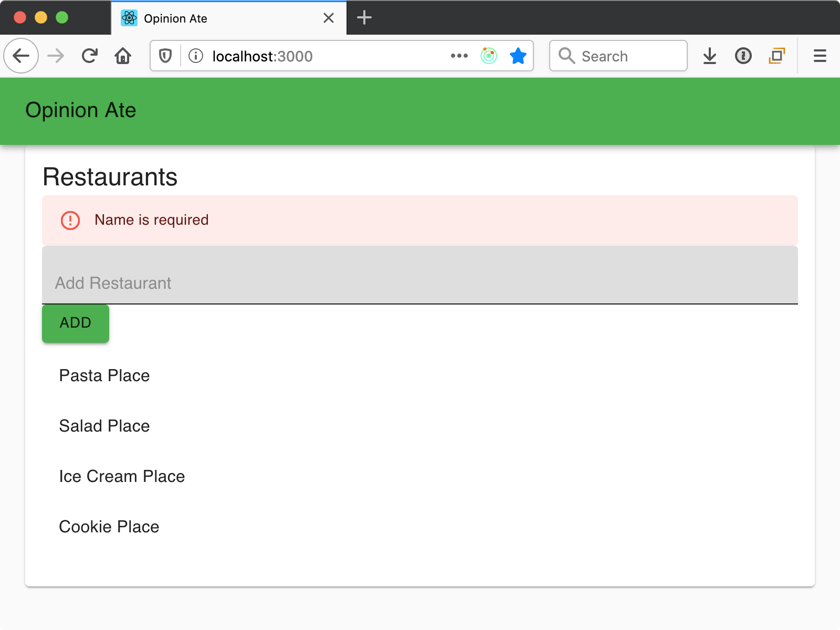This screenshot has height=630, width=840.
Task: Click the macOS red close window button
Action: tap(20, 17)
